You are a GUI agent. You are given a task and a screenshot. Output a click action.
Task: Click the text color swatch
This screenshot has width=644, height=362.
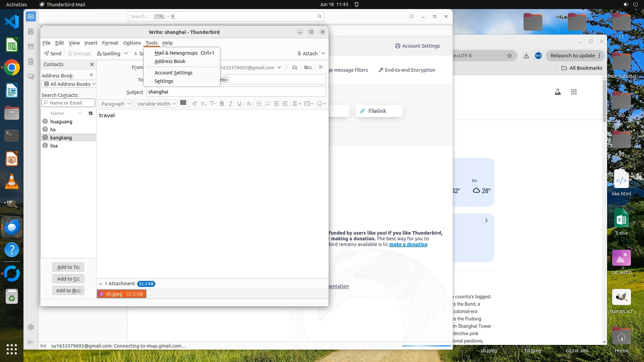(x=183, y=103)
